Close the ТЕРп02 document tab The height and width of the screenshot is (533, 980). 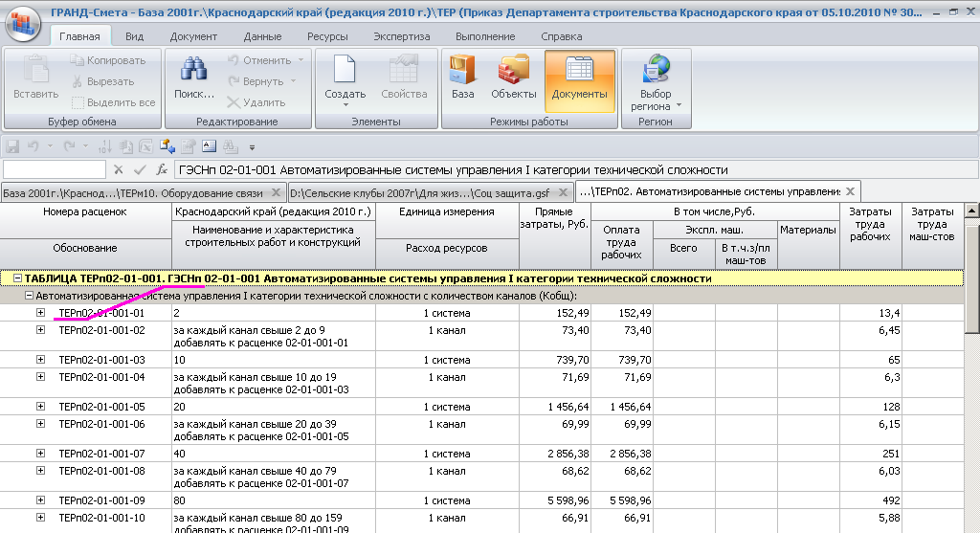coord(849,190)
